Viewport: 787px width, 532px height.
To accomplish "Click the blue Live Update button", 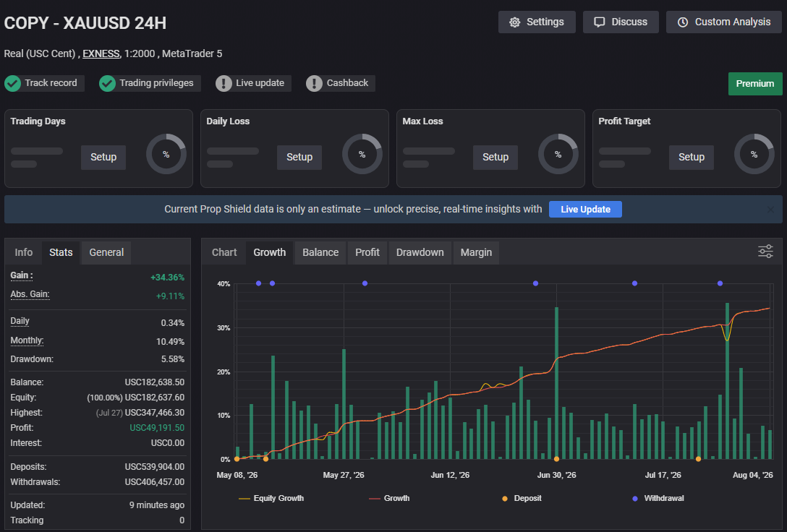I will coord(585,209).
